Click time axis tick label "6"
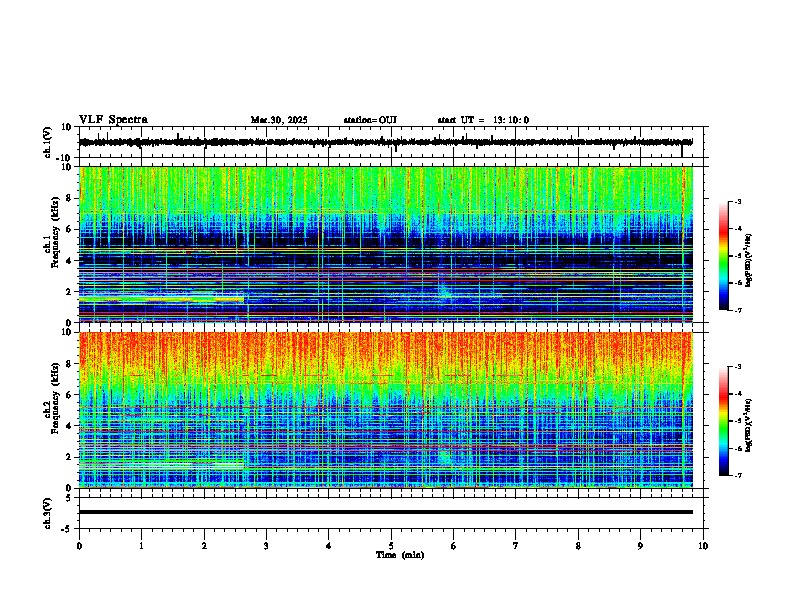 (x=454, y=546)
